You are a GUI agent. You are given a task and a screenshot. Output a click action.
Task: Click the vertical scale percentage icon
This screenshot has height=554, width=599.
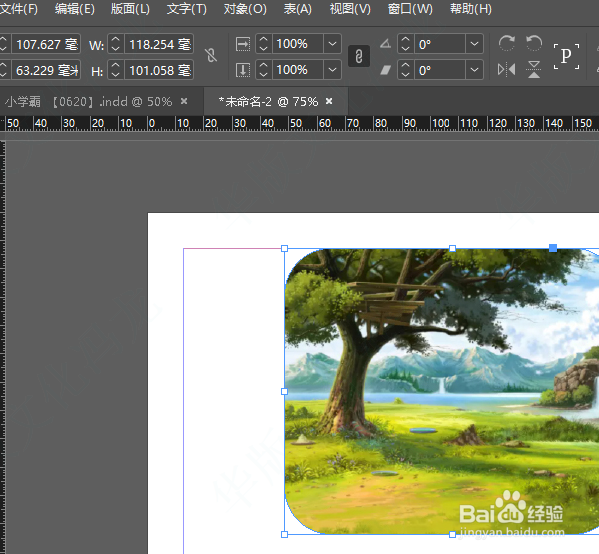tap(243, 70)
